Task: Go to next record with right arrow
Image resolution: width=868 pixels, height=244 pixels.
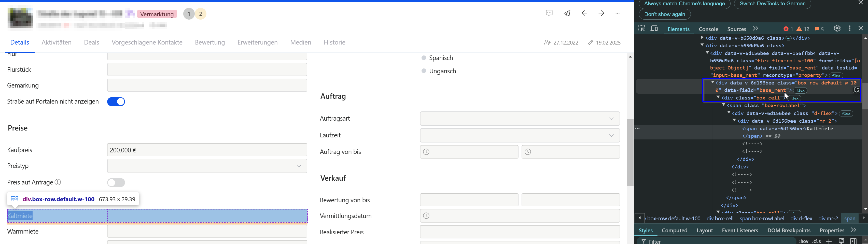Action: [x=601, y=13]
